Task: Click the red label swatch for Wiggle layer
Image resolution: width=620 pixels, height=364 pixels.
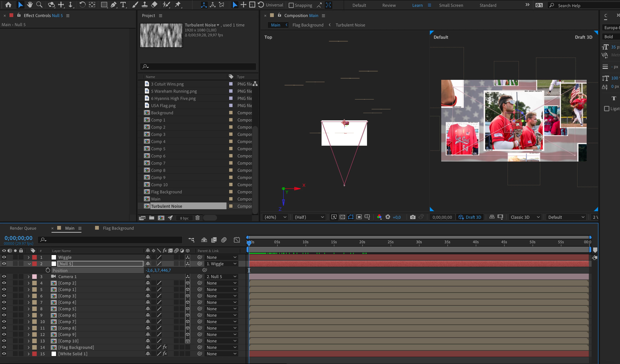Action: click(x=34, y=257)
